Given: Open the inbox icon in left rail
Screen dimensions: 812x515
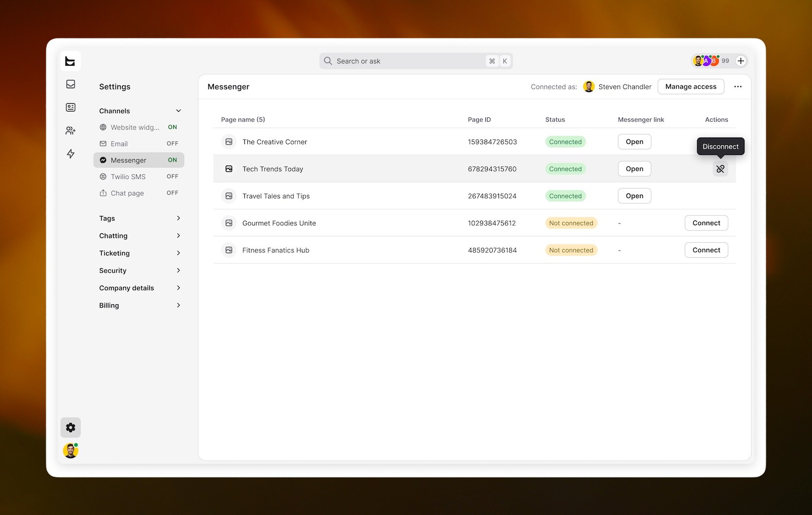Looking at the screenshot, I should (x=71, y=84).
